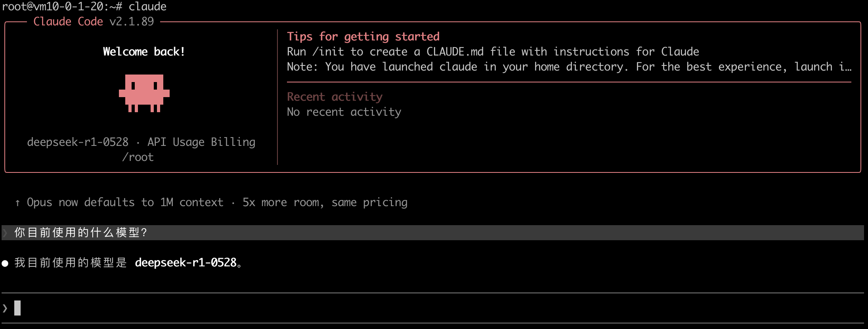Click the Opus 1M context announcement text
This screenshot has width=868, height=329.
[217, 203]
